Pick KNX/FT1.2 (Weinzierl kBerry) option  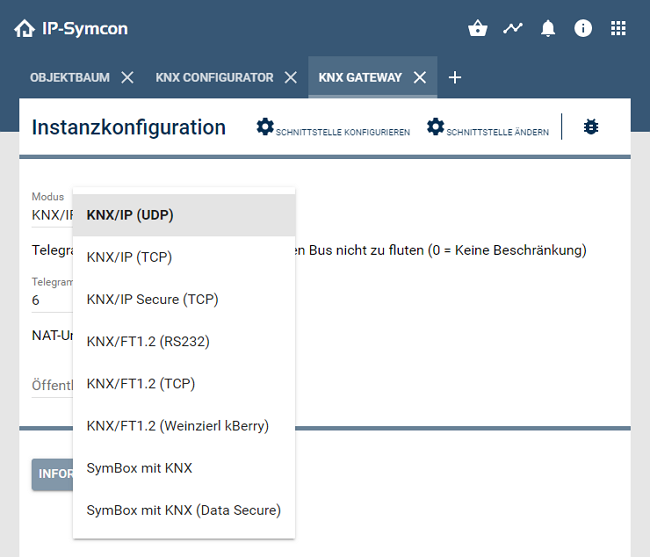177,426
